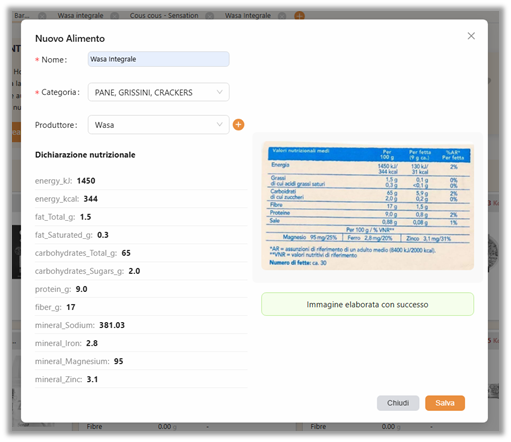Click the Immagine elaborata con successo message

(367, 304)
